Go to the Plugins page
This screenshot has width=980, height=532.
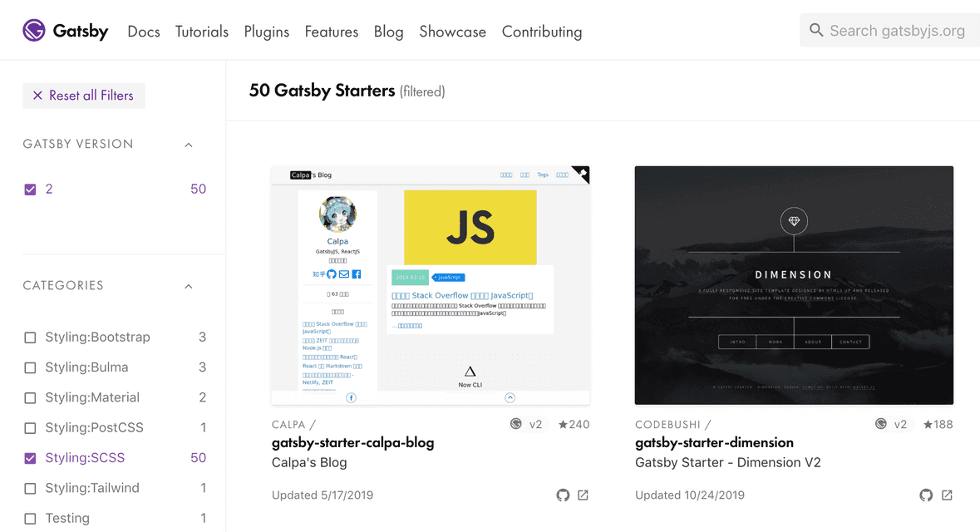266,32
